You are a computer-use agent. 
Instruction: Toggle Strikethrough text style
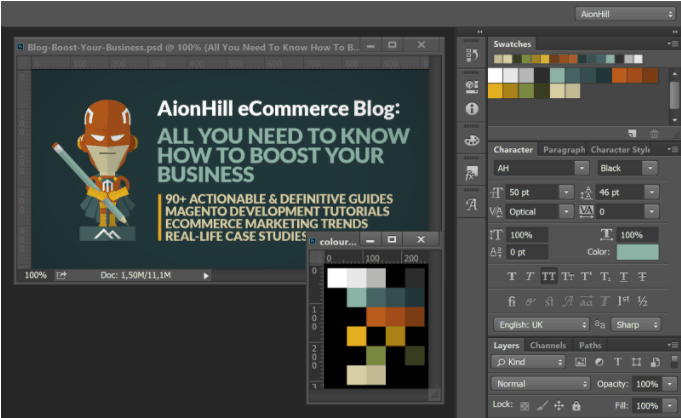pos(642,276)
